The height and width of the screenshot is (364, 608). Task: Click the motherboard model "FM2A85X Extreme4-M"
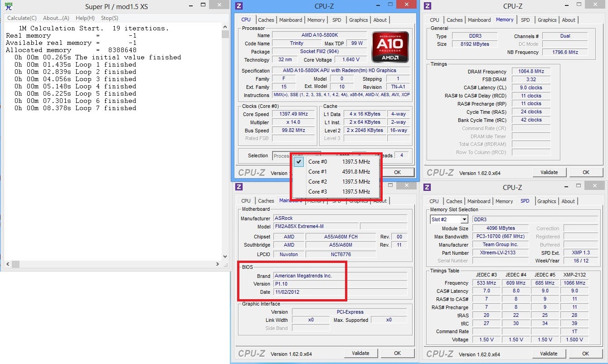pyautogui.click(x=316, y=226)
